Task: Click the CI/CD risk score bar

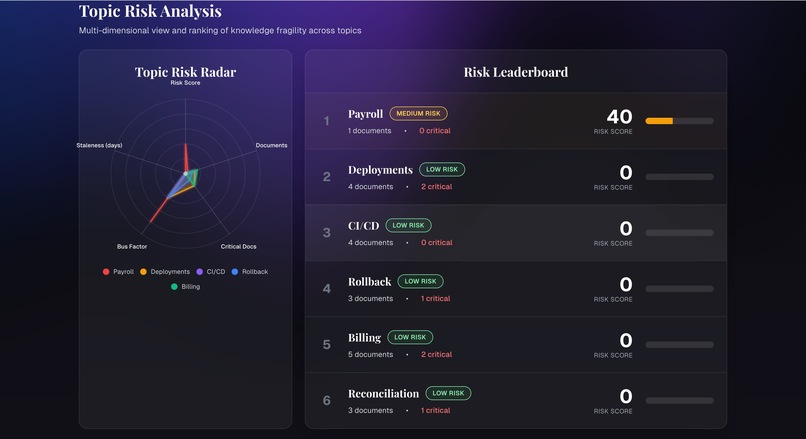Action: (680, 233)
